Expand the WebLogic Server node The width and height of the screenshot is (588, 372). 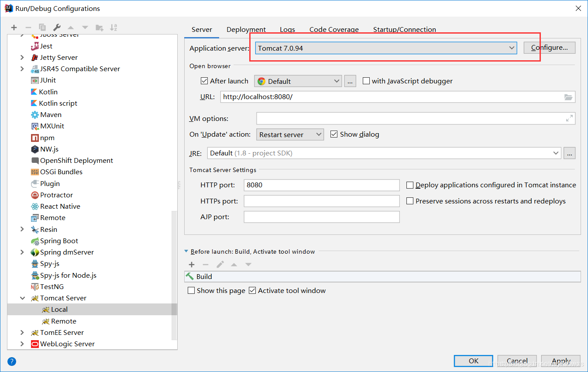(22, 344)
